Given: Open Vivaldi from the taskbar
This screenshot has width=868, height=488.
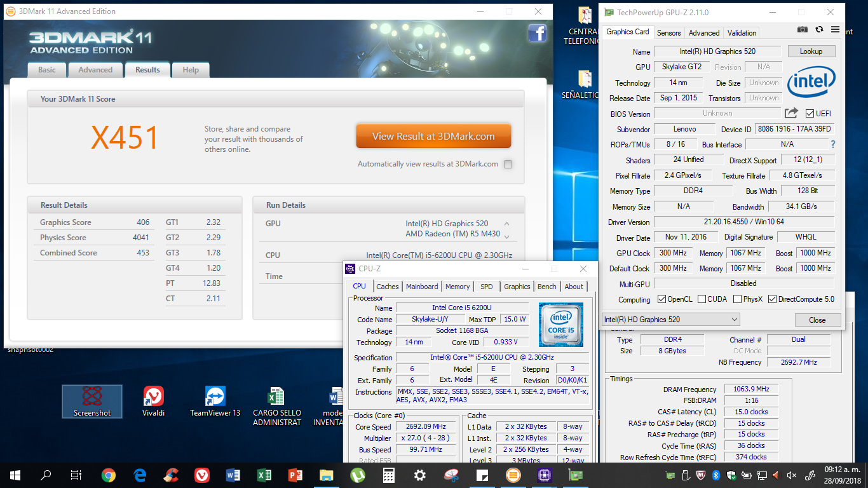Looking at the screenshot, I should [x=202, y=475].
